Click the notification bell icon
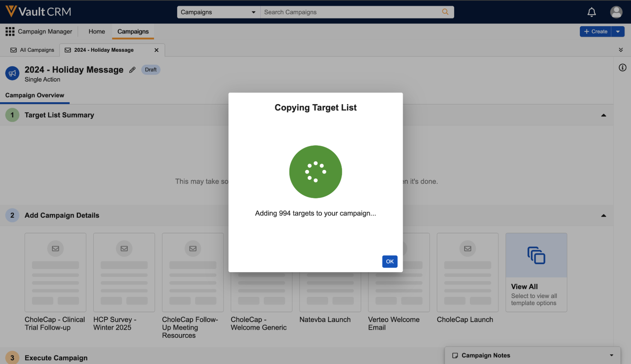631x364 pixels. (592, 12)
